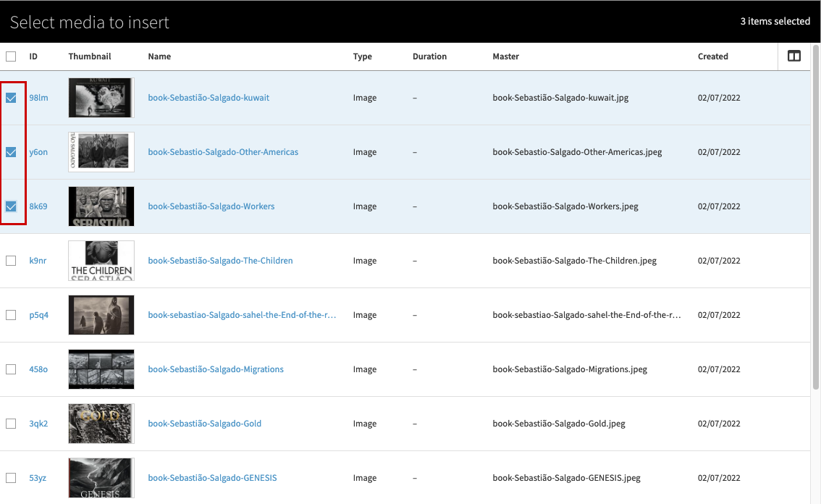Deselect the checkbox for item 98lm

11,97
